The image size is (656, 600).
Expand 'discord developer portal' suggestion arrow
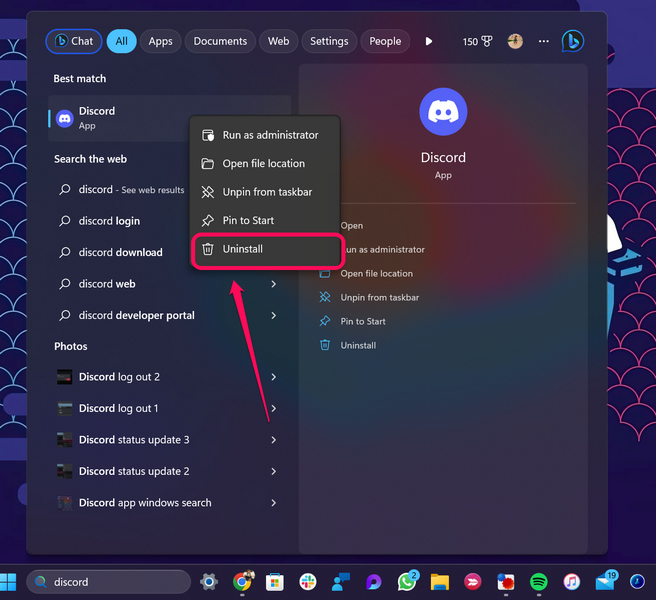(273, 315)
